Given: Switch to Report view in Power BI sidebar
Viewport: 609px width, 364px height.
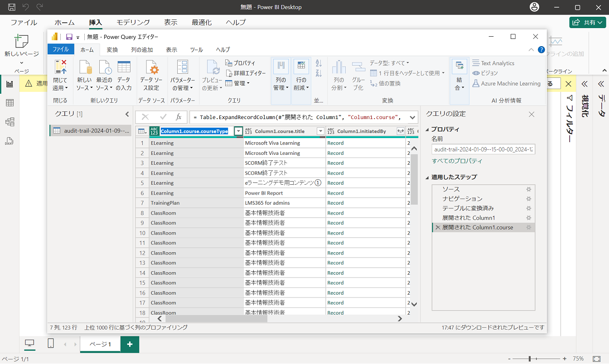Looking at the screenshot, I should [x=10, y=84].
